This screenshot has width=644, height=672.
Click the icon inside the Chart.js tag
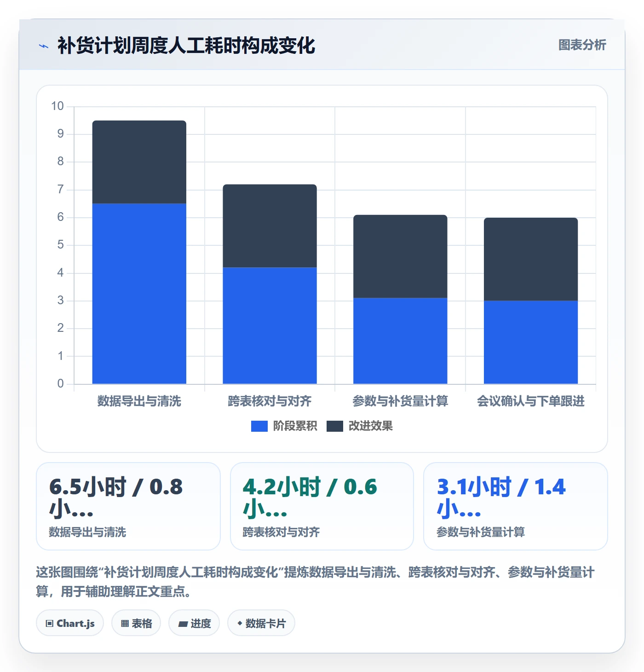[x=50, y=624]
